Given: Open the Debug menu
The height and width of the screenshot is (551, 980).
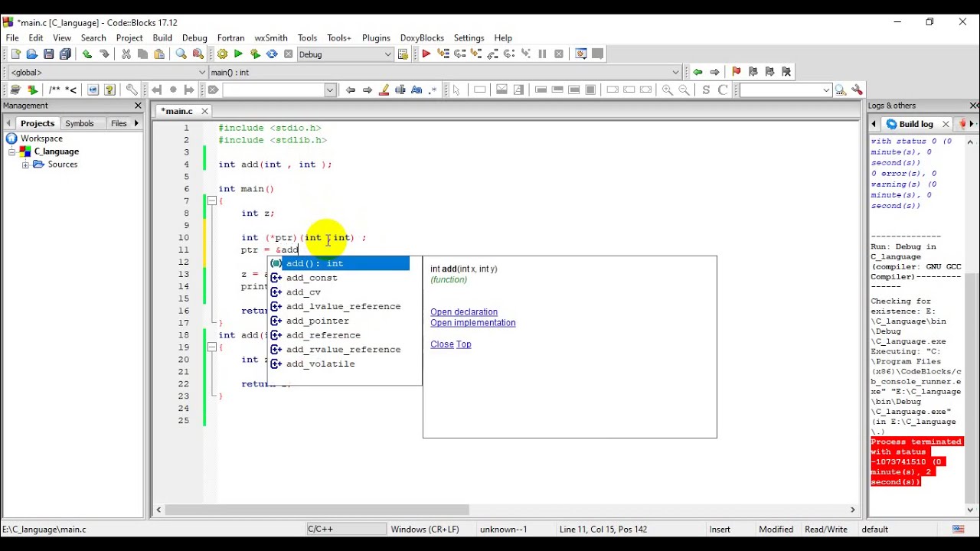Looking at the screenshot, I should 194,37.
